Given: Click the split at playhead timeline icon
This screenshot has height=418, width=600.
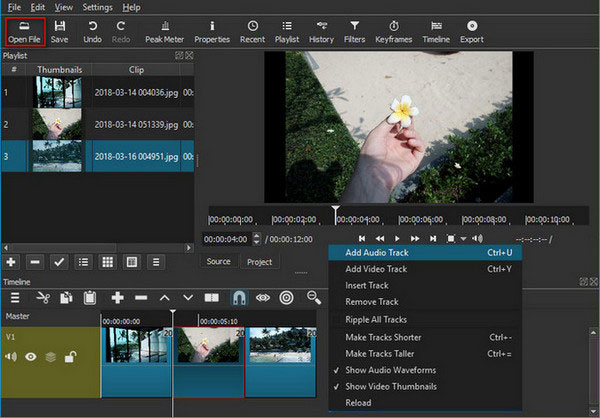Looking at the screenshot, I should pos(212,297).
